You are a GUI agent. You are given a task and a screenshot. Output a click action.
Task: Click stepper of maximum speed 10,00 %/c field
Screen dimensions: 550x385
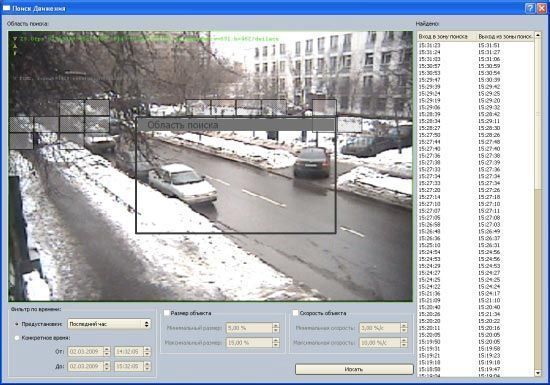coord(404,343)
